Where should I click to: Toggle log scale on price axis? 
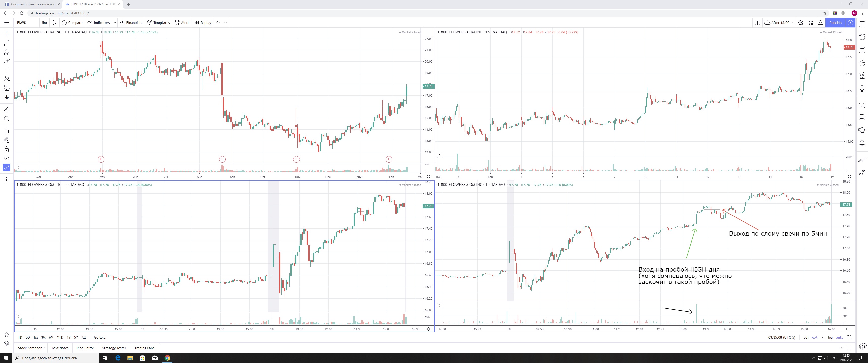pos(830,337)
